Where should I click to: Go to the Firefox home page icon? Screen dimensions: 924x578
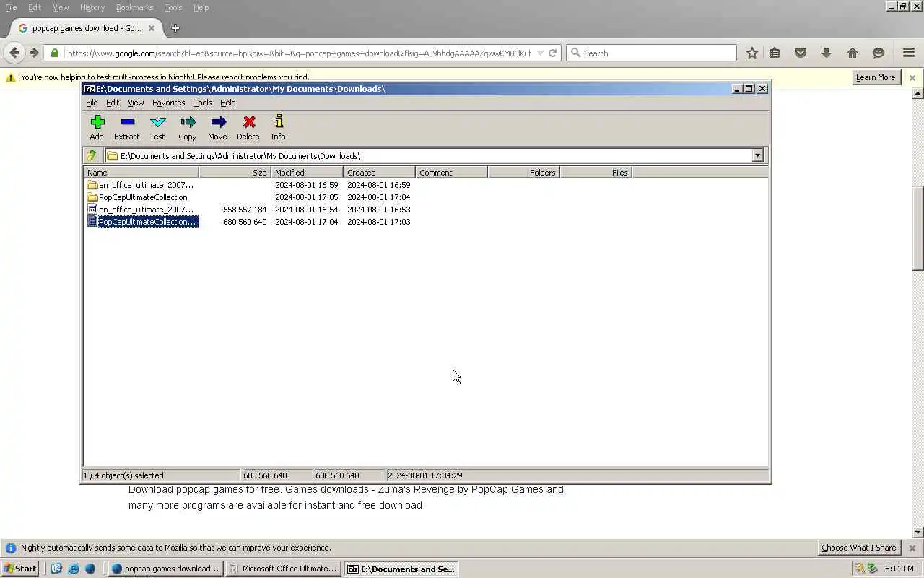[x=853, y=53]
